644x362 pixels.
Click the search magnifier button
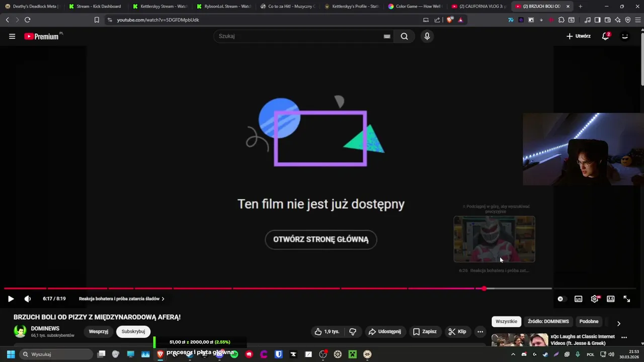404,36
